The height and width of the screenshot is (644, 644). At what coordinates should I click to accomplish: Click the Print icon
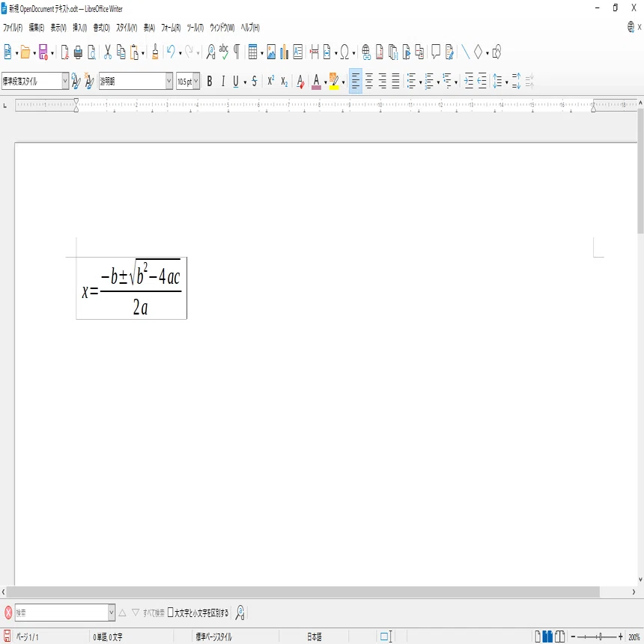78,52
